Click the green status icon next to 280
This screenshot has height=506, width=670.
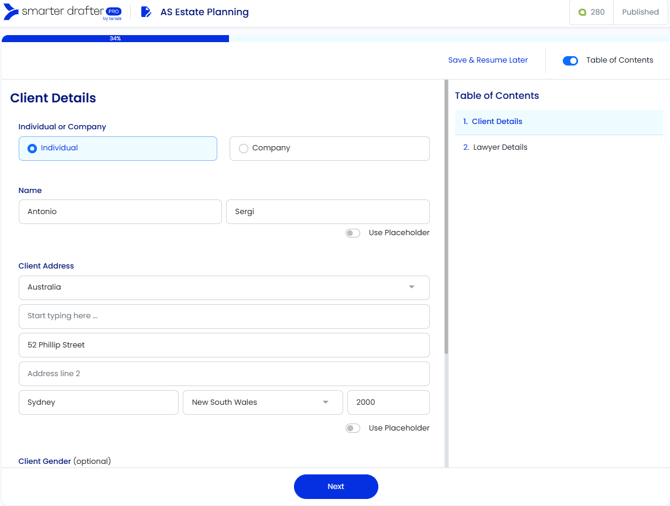(582, 13)
